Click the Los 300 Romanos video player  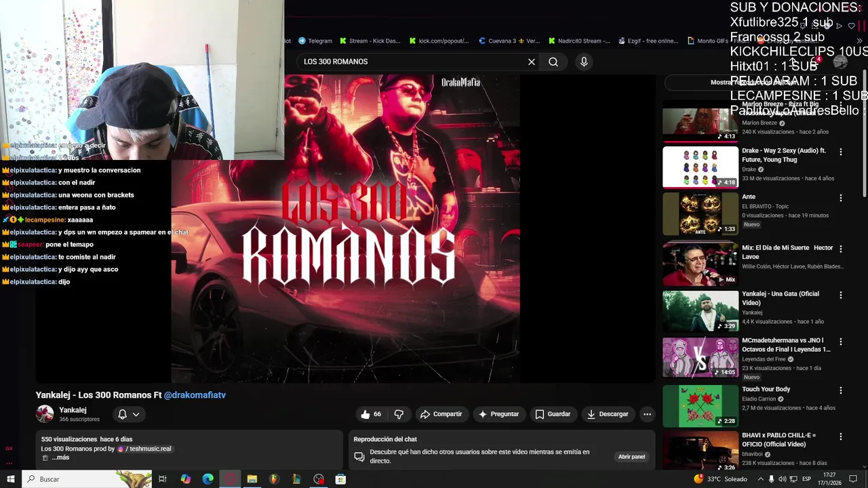coord(346,228)
